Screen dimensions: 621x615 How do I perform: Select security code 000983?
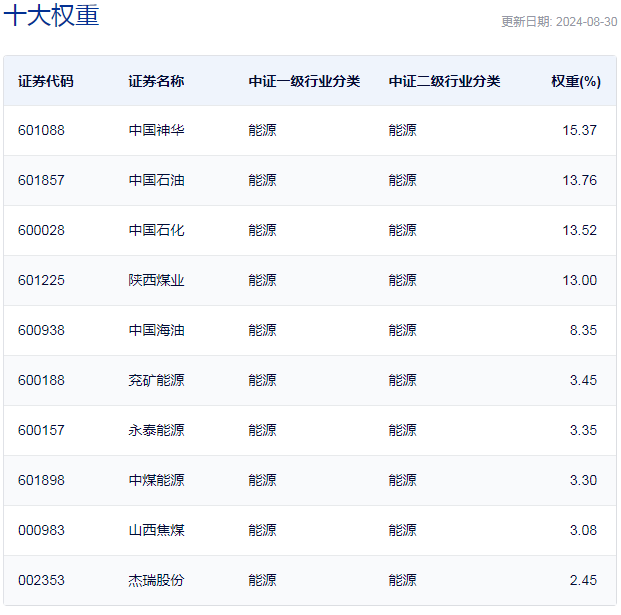(x=41, y=530)
